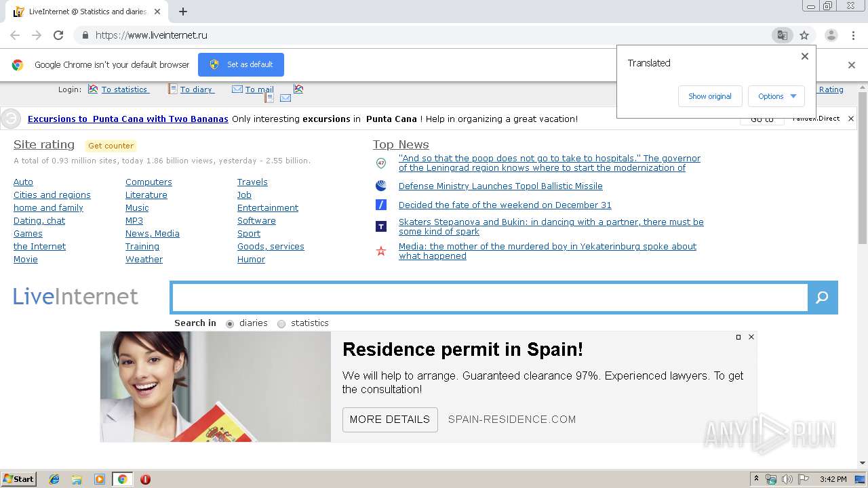Open the Humor category link

tap(251, 260)
